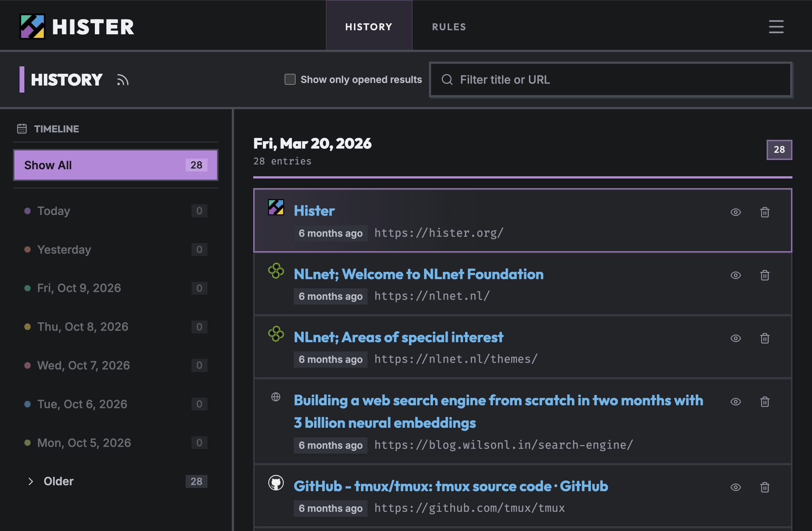The width and height of the screenshot is (812, 531).
Task: Open the hamburger menu icon
Action: point(776,27)
